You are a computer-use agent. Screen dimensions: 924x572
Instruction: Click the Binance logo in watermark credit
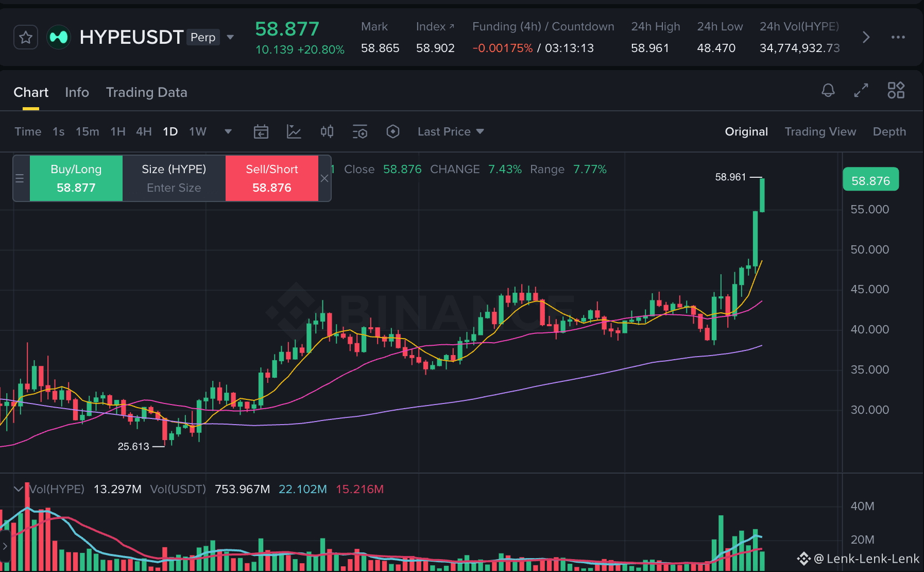[x=803, y=559]
